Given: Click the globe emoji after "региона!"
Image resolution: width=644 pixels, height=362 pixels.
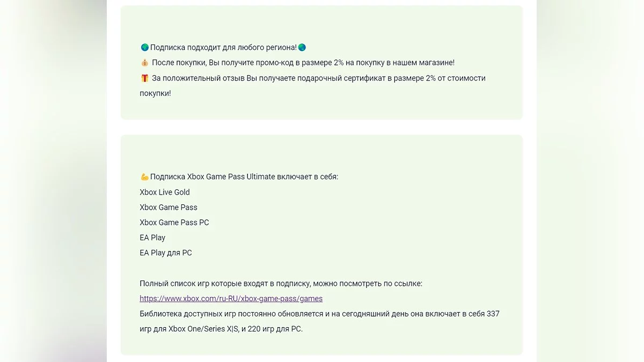Looking at the screenshot, I should pyautogui.click(x=302, y=48).
